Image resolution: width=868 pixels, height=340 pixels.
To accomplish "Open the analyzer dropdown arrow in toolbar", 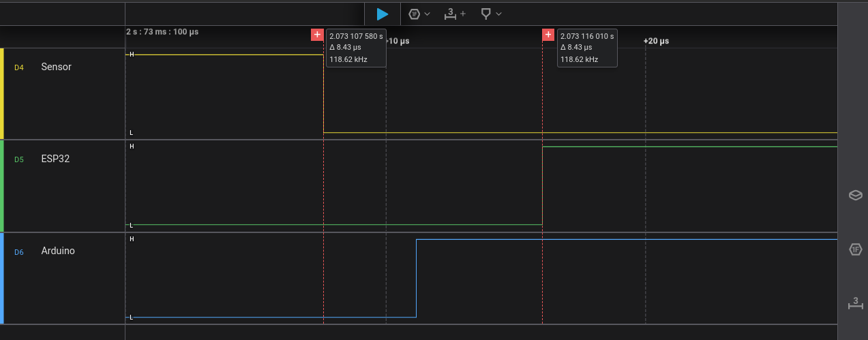I will tap(428, 14).
